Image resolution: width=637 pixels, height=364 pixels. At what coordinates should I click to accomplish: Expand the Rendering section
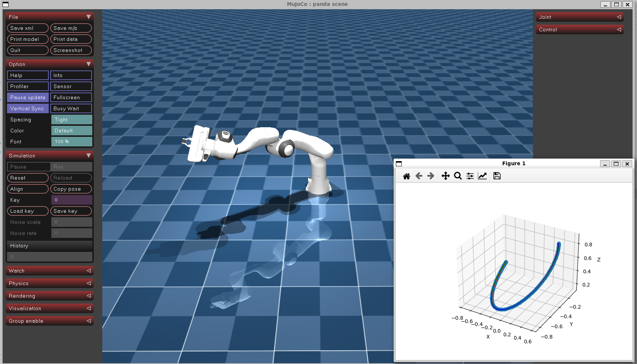[x=49, y=296]
